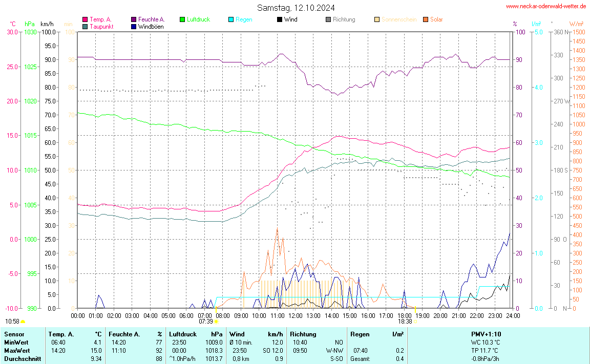Viewport: 590px width, 364px height.
Task: Select the green Luftdruck legend swatch
Action: point(182,19)
